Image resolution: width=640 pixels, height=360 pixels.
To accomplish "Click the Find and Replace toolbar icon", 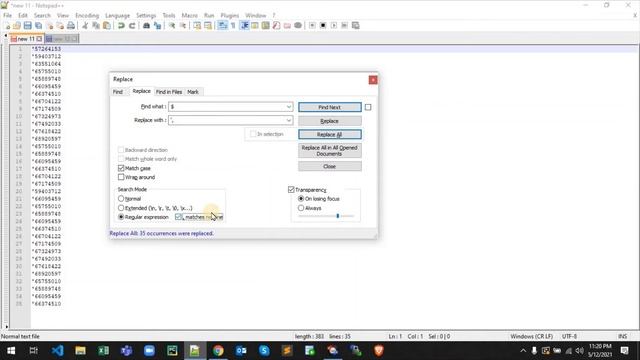I will [157, 26].
